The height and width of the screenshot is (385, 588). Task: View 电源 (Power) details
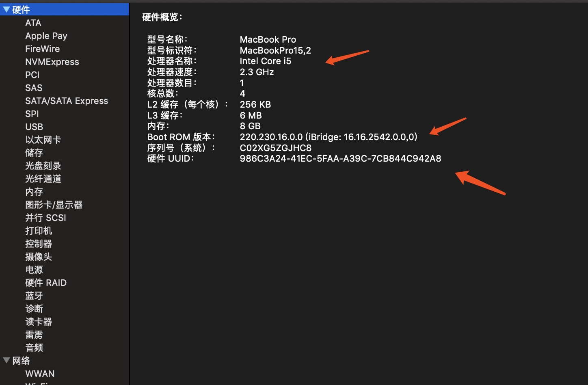[x=34, y=270]
